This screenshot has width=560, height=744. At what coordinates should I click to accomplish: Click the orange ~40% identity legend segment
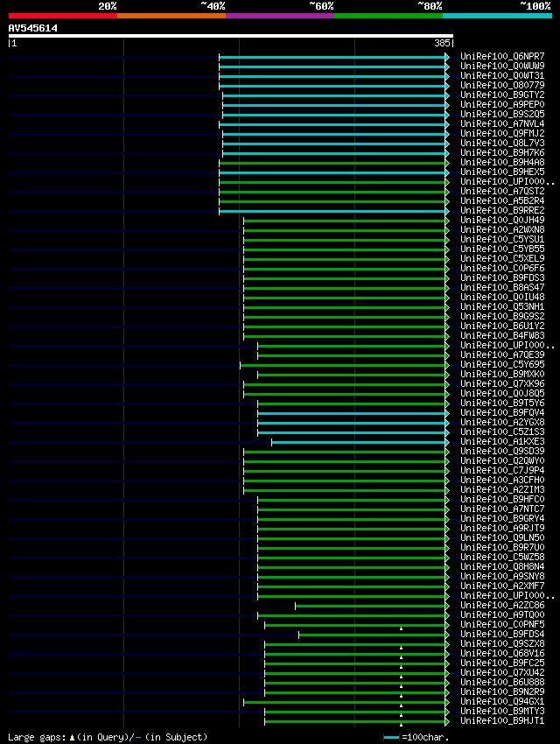(x=171, y=16)
